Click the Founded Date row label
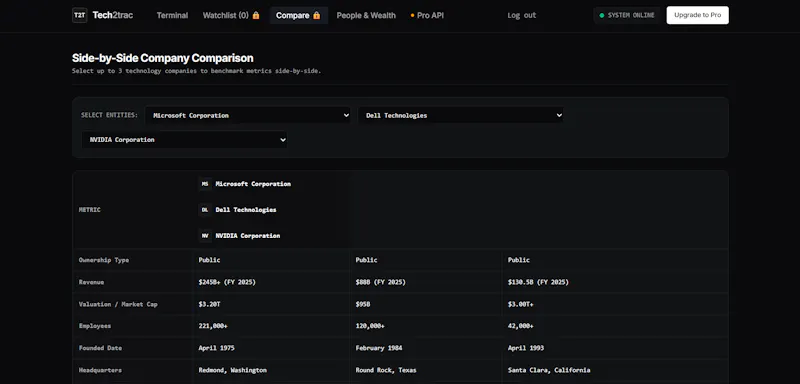The height and width of the screenshot is (384, 800). click(x=100, y=348)
